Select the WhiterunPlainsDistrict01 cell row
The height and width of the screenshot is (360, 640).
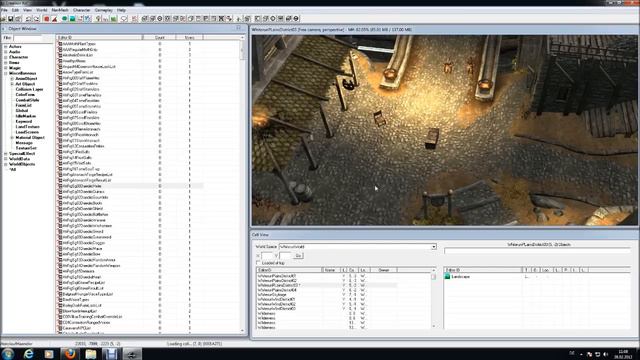coord(327,276)
